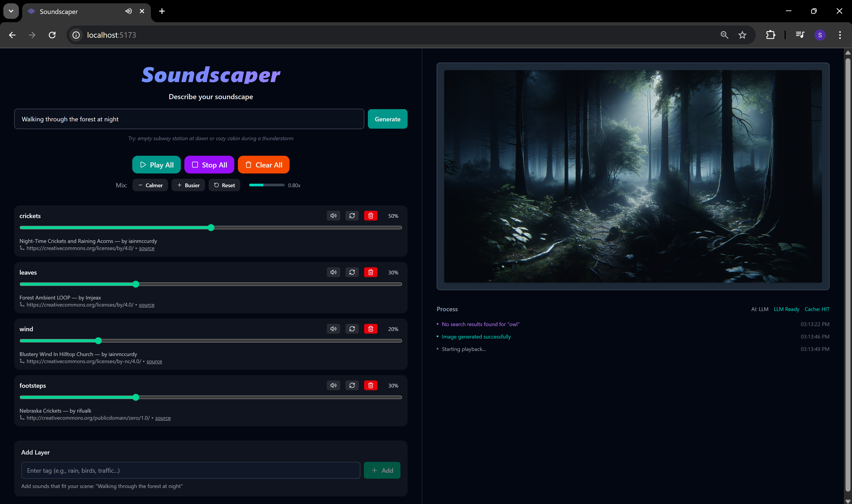Open the crickets source link

tap(146, 248)
